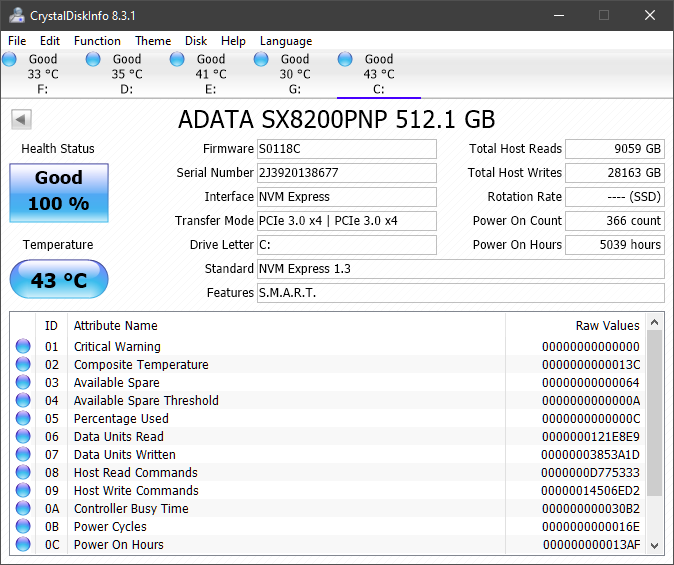Click the scroll down arrow of attribute list
Viewport: 674px width, 565px height.
[655, 546]
